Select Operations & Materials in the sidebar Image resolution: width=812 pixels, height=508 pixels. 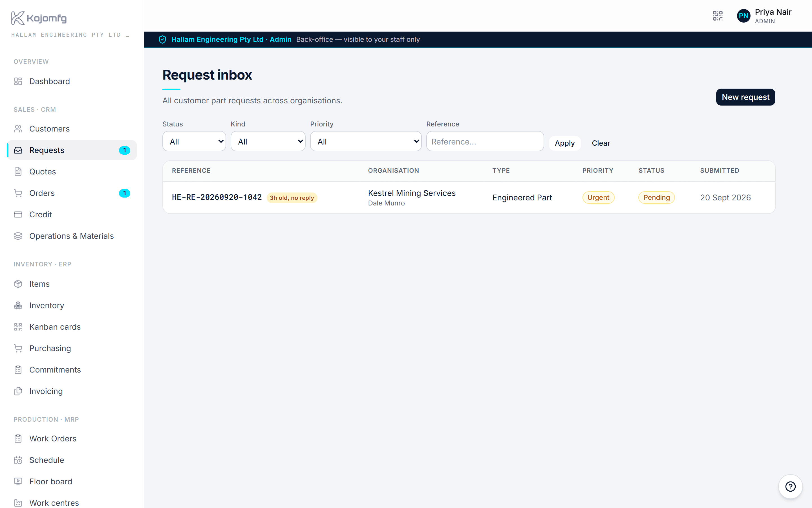click(72, 236)
